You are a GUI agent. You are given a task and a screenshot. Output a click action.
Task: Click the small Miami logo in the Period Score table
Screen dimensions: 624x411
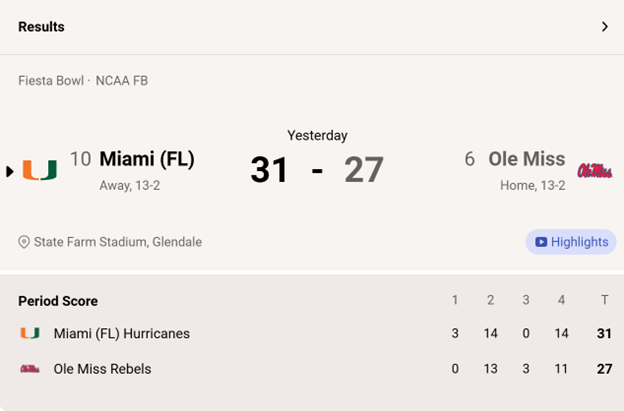coord(29,333)
